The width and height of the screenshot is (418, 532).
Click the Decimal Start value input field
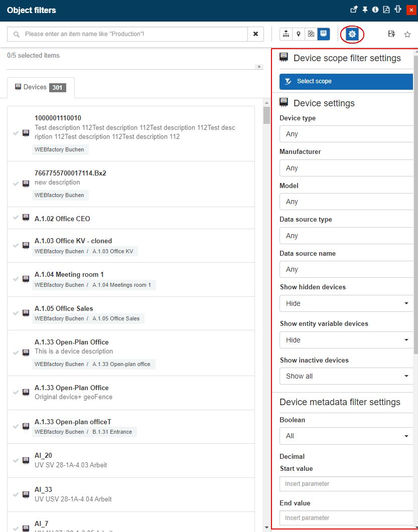point(346,484)
